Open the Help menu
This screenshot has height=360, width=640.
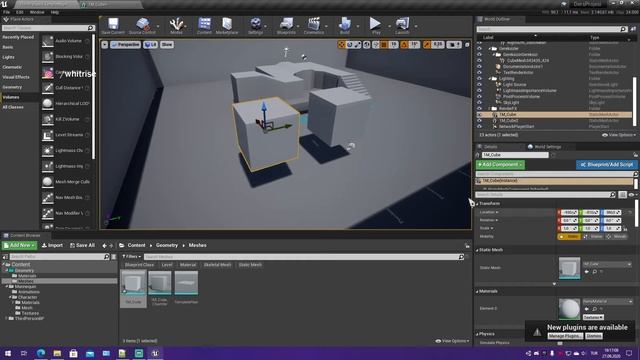55,12
